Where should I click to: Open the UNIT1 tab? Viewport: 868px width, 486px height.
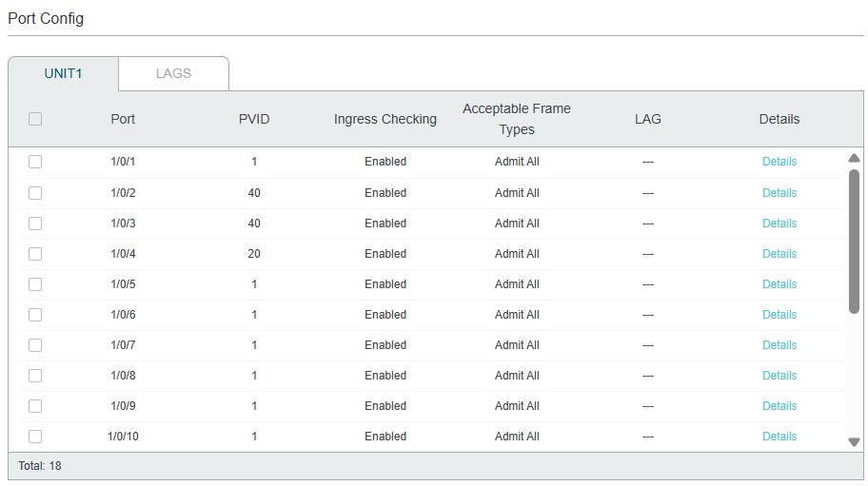point(64,73)
